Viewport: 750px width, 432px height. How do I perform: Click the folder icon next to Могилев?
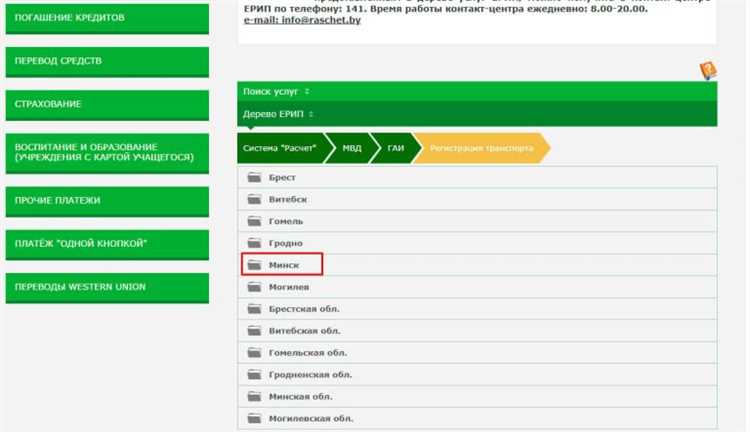(254, 287)
